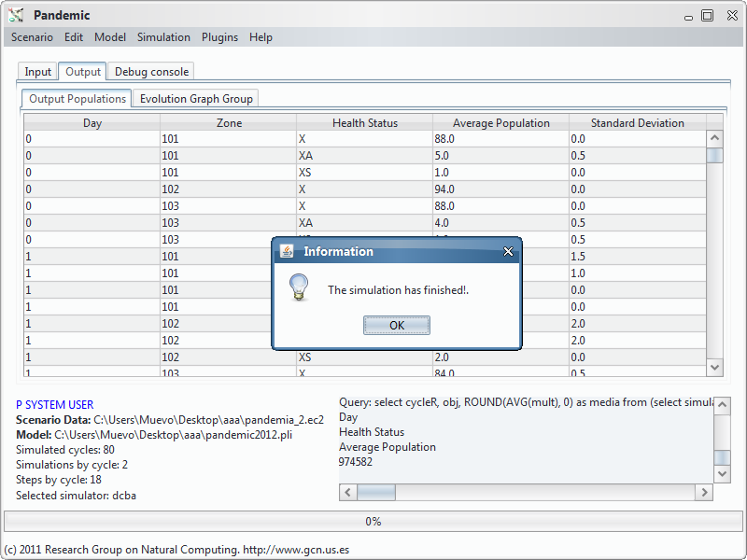Screen dimensions: 747x560
Task: Minimize the Pandemic window
Action: (688, 17)
